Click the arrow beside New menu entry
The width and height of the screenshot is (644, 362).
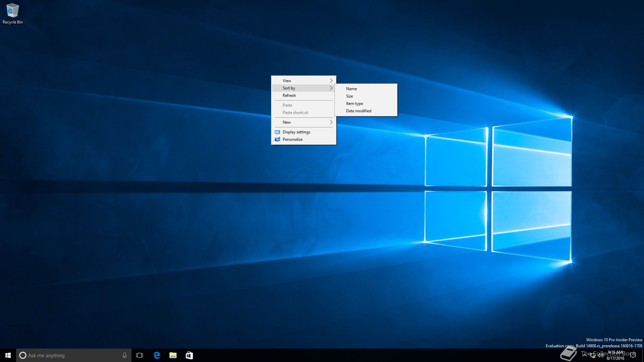(x=331, y=122)
